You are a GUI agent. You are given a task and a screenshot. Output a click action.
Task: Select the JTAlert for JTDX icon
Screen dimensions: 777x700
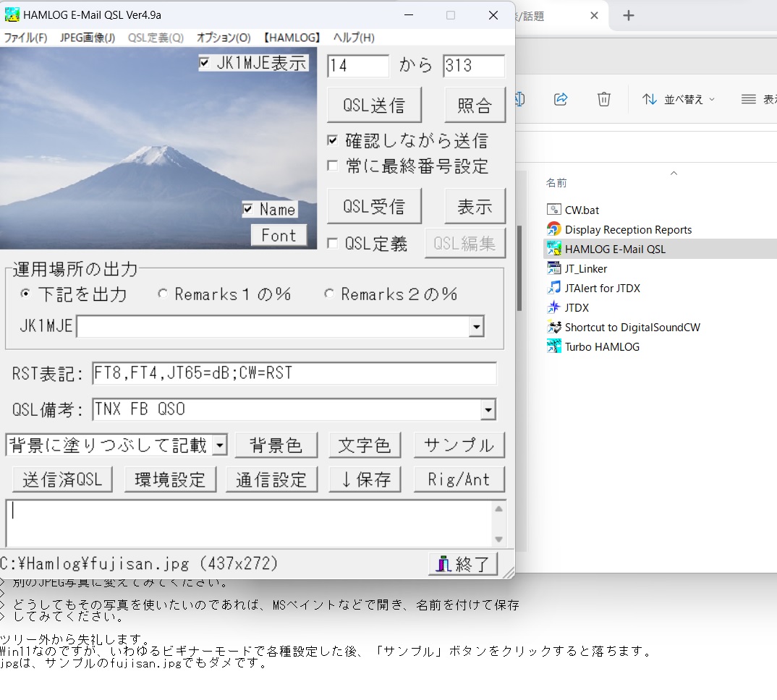pyautogui.click(x=554, y=288)
